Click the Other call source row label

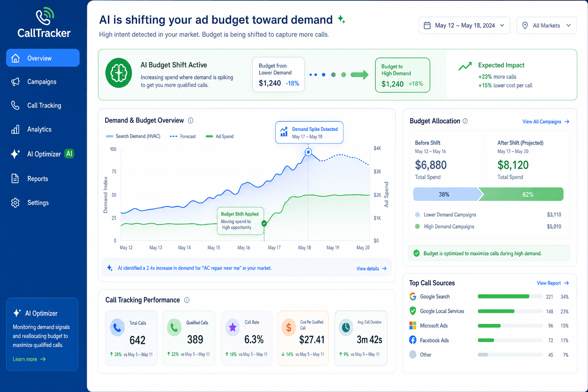tap(426, 355)
